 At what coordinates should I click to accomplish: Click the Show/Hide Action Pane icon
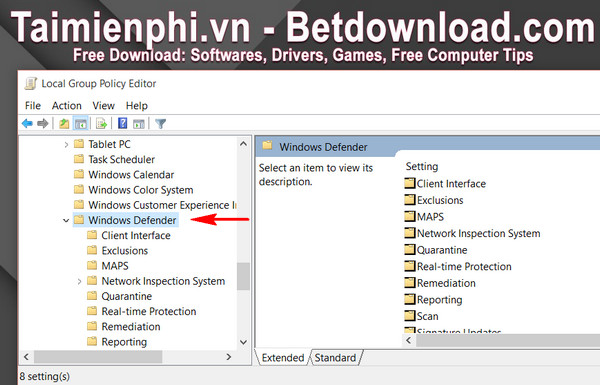(139, 124)
